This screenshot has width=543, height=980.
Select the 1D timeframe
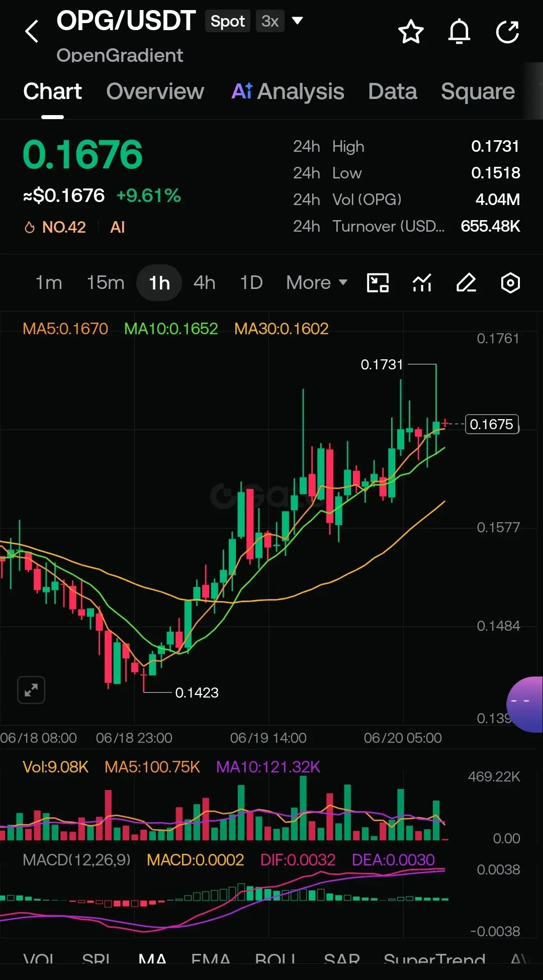(x=251, y=282)
